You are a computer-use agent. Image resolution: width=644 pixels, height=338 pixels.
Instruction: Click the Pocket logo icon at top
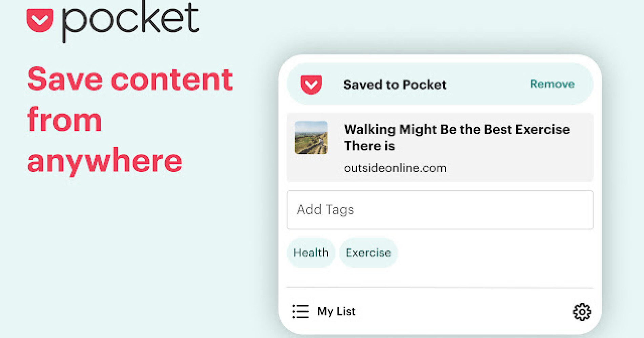[40, 20]
